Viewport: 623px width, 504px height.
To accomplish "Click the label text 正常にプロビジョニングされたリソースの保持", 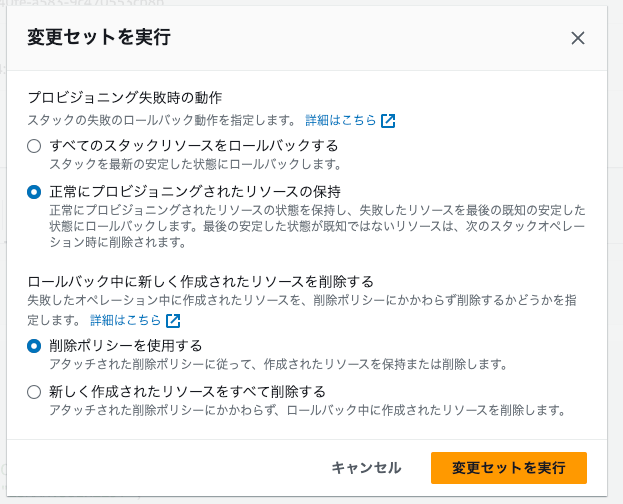I will point(195,191).
